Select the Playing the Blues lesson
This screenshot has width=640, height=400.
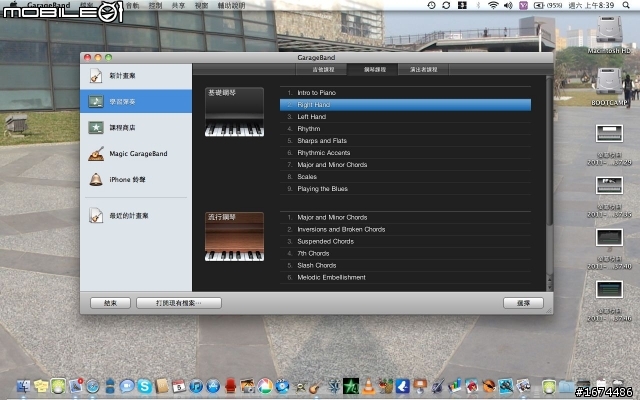click(x=405, y=189)
